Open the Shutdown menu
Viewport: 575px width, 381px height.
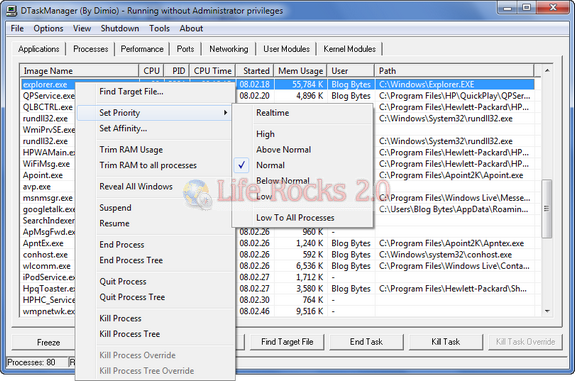tap(120, 29)
